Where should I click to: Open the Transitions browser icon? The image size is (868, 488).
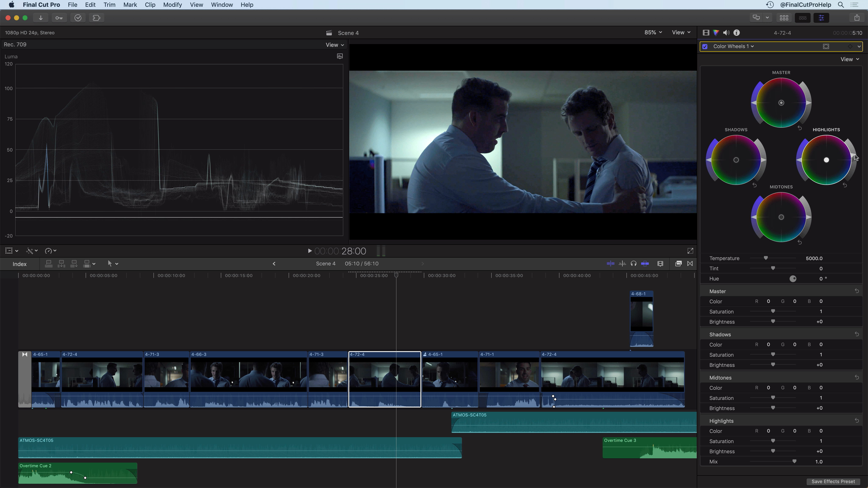click(690, 263)
